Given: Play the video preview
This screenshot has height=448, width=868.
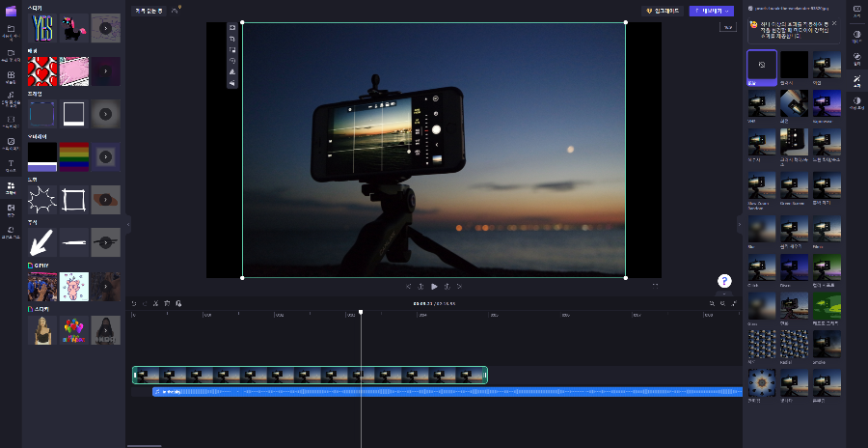Looking at the screenshot, I should tap(434, 286).
